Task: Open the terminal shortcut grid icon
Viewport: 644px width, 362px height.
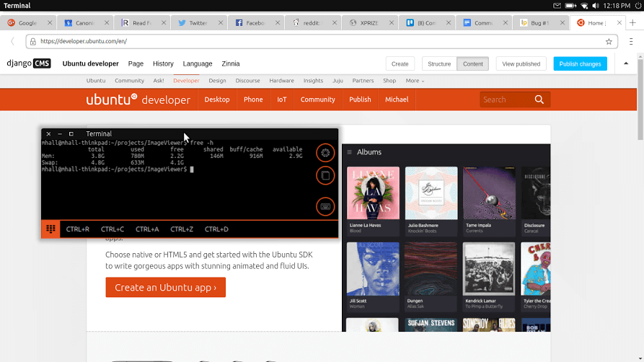Action: [50, 229]
